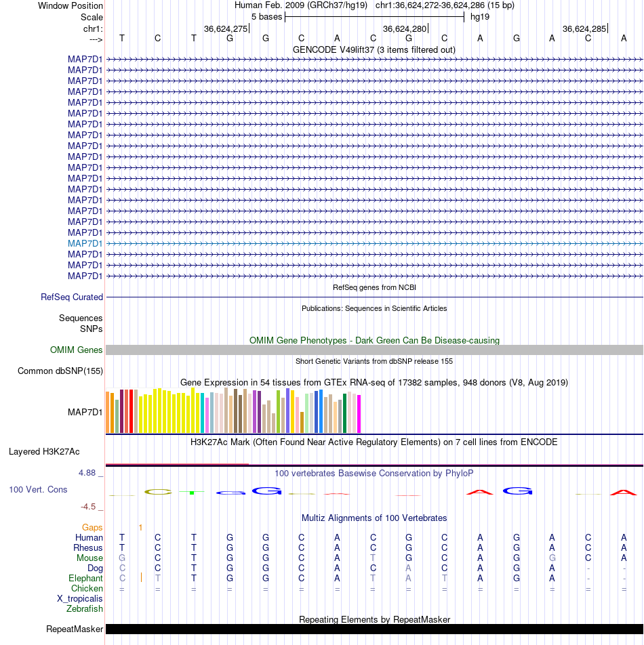Image resolution: width=644 pixels, height=645 pixels.
Task: Click the 'chr1:36,624,272-36,624,286 (15 bp)' position text
Action: [445, 5]
